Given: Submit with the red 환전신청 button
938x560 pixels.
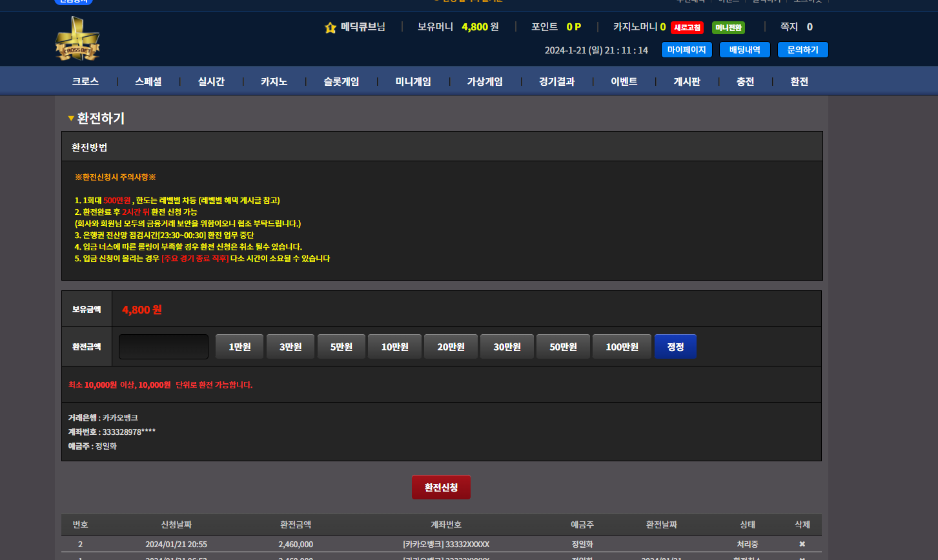Looking at the screenshot, I should tap(441, 487).
